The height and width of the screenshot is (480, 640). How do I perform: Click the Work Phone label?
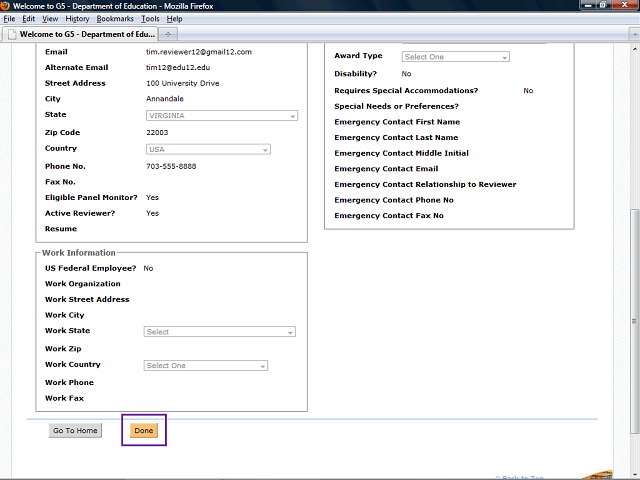pyautogui.click(x=69, y=382)
